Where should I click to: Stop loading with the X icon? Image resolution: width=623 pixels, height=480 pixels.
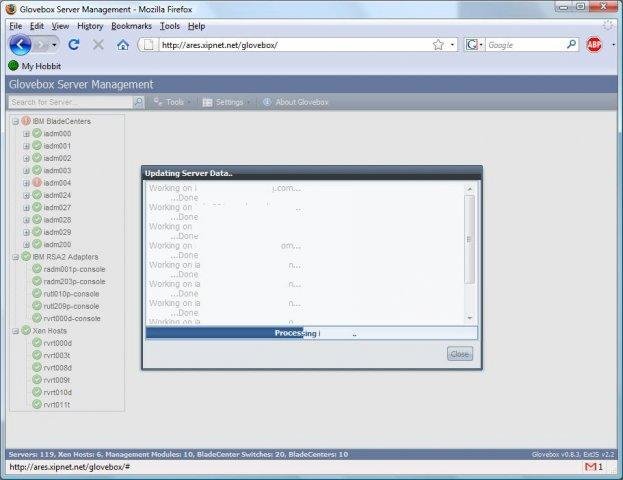click(x=98, y=45)
